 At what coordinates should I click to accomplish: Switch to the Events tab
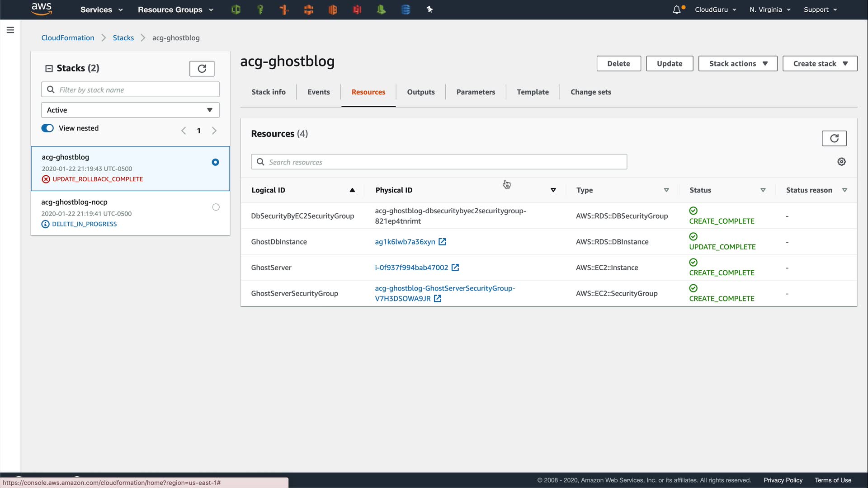click(x=318, y=92)
